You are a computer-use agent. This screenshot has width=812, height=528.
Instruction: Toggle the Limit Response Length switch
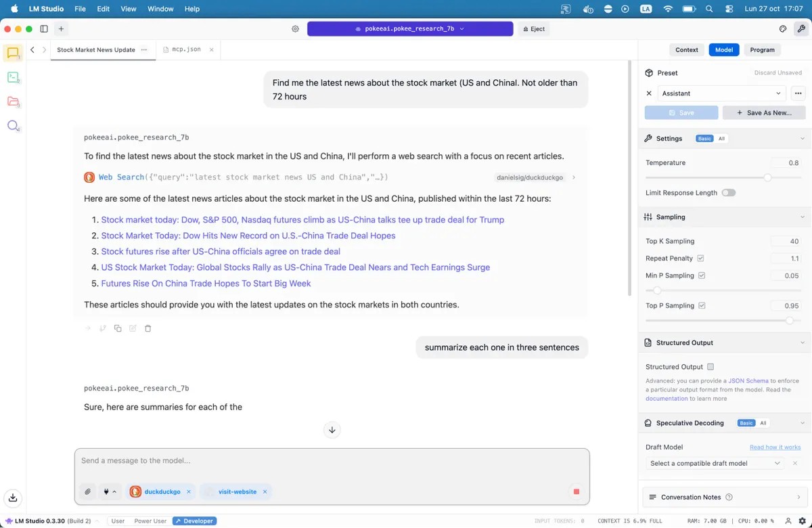pyautogui.click(x=728, y=193)
